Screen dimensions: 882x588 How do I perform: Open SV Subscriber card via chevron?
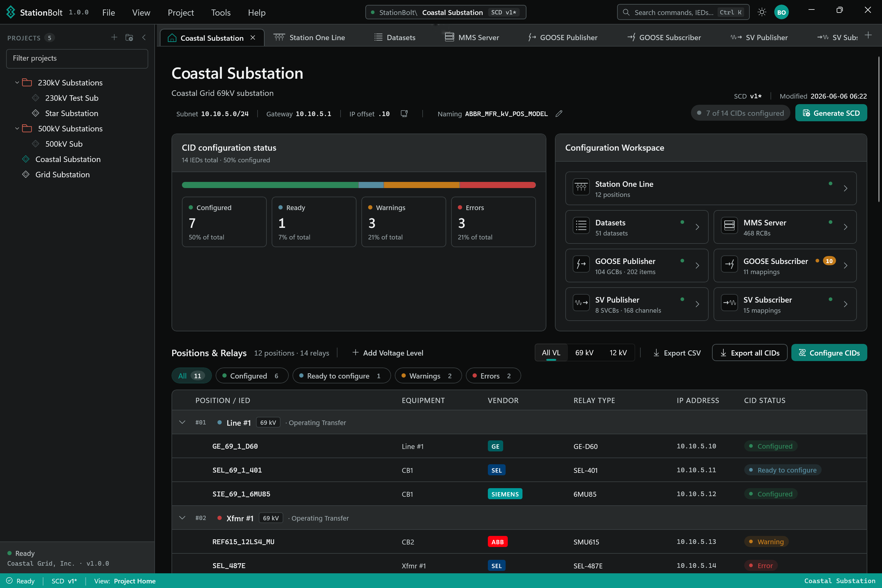[845, 304]
